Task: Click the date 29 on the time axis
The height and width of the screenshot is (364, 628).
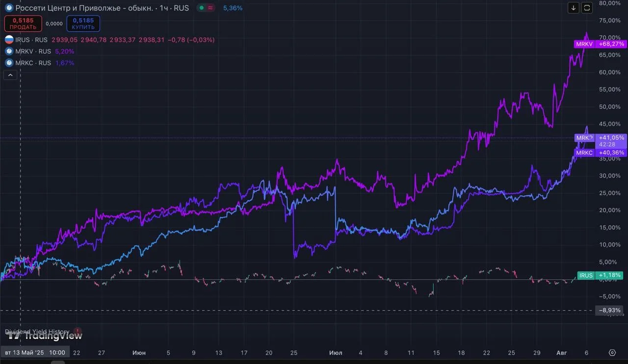Action: 537,352
